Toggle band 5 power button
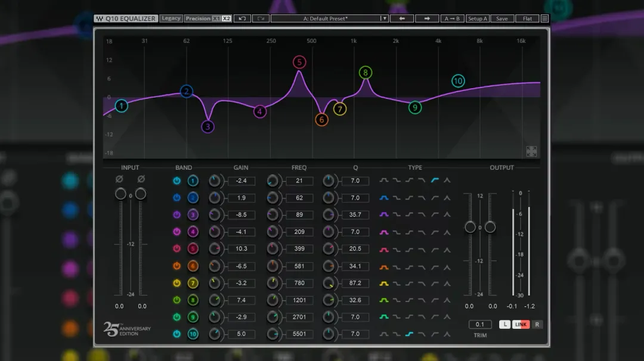Viewport: 644px width, 361px height. 177,248
